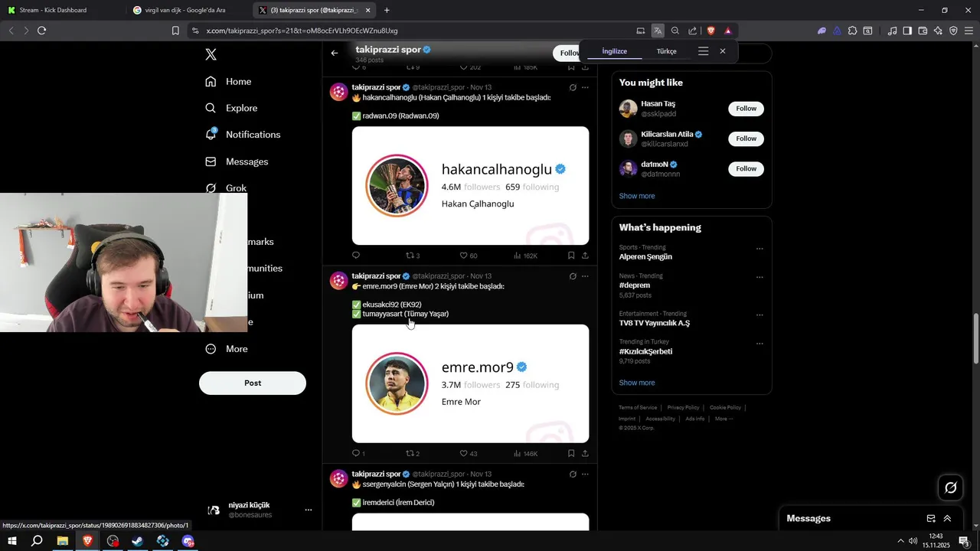The width and height of the screenshot is (980, 551).
Task: Like the hakancalhanoglu post with 60 likes
Action: (x=469, y=256)
